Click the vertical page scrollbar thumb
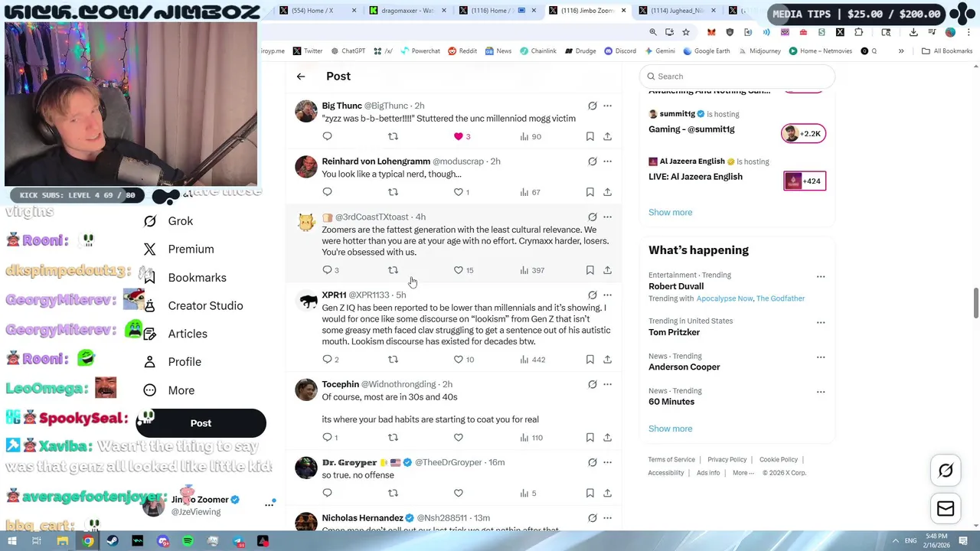This screenshot has height=551, width=980. [975, 302]
